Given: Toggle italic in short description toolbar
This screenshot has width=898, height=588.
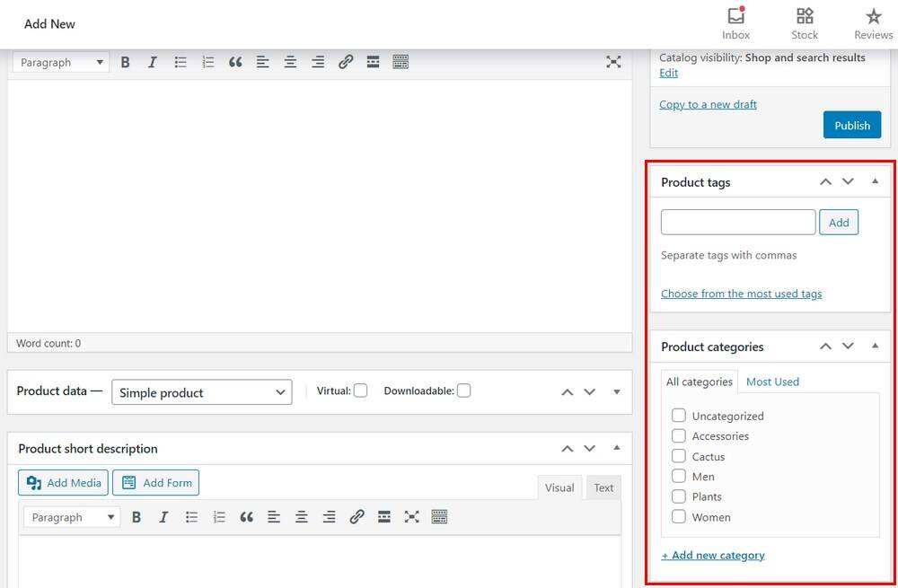Looking at the screenshot, I should [x=163, y=517].
